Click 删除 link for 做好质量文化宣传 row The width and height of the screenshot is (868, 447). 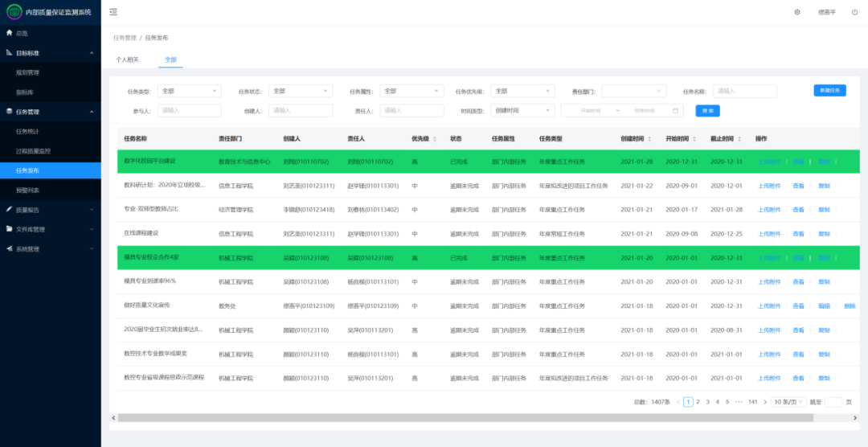(850, 306)
